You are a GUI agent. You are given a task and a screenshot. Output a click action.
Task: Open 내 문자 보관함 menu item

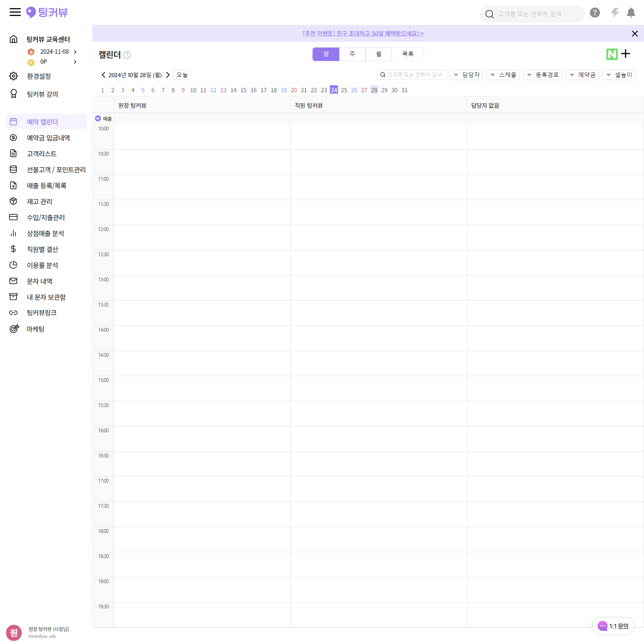(x=46, y=297)
